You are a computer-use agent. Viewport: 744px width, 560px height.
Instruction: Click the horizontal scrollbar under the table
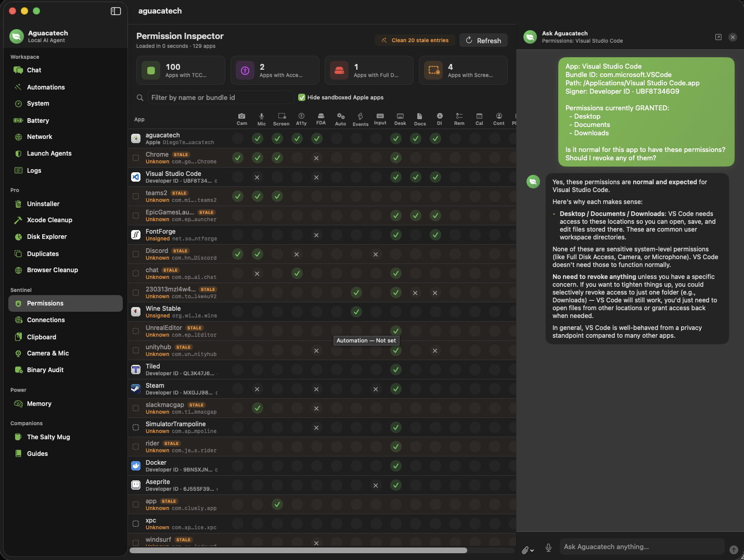coord(298,551)
